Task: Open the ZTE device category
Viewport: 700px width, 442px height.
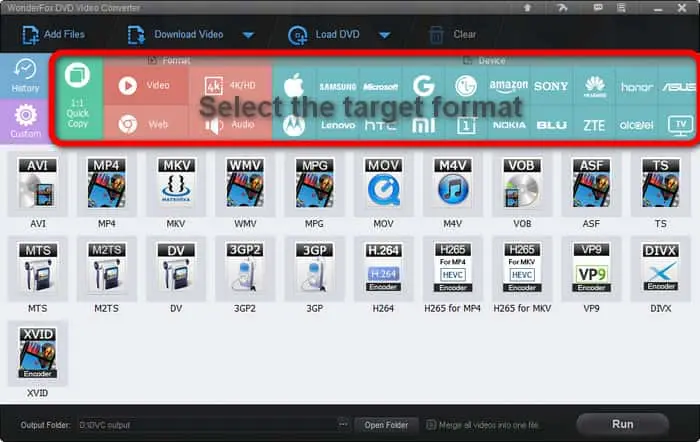Action: coord(594,125)
